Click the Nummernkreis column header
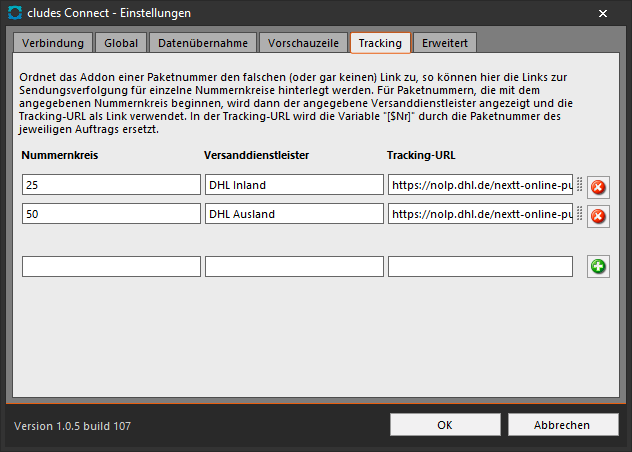 pyautogui.click(x=60, y=155)
